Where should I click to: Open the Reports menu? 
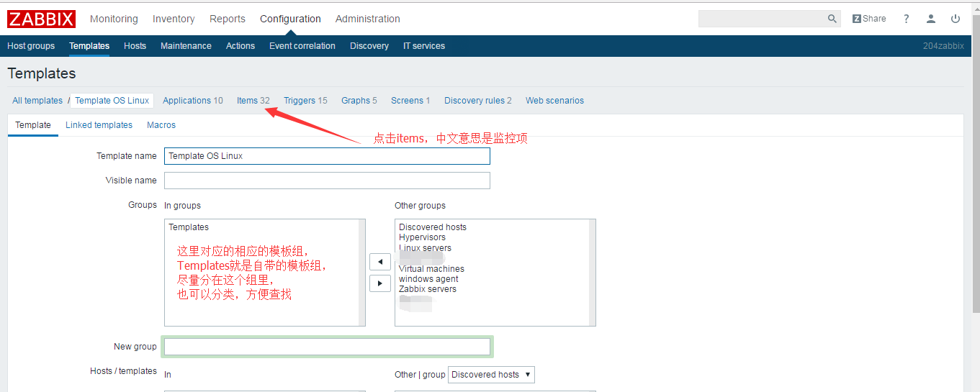[x=228, y=19]
